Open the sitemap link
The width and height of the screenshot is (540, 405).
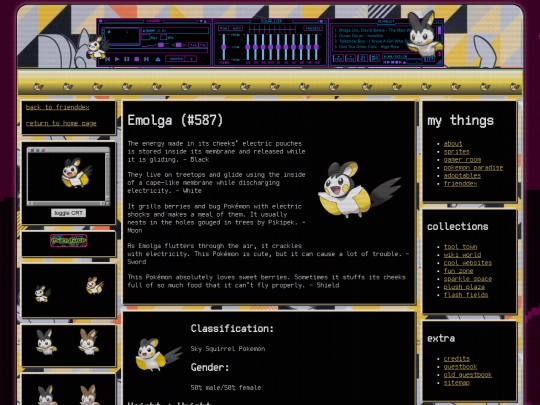(456, 383)
